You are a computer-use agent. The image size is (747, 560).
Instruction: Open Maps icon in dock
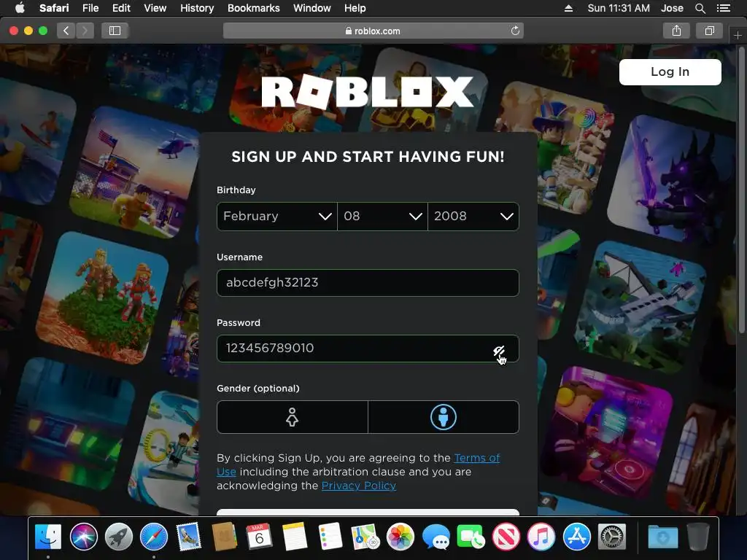coord(365,537)
